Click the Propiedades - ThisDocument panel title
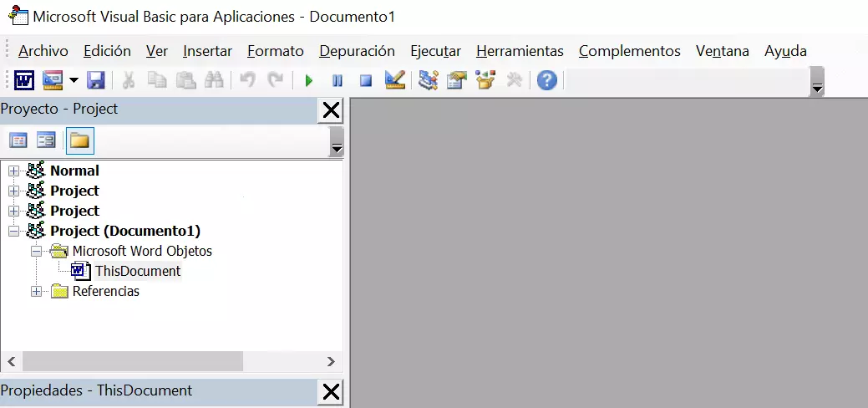The image size is (868, 408). (96, 390)
